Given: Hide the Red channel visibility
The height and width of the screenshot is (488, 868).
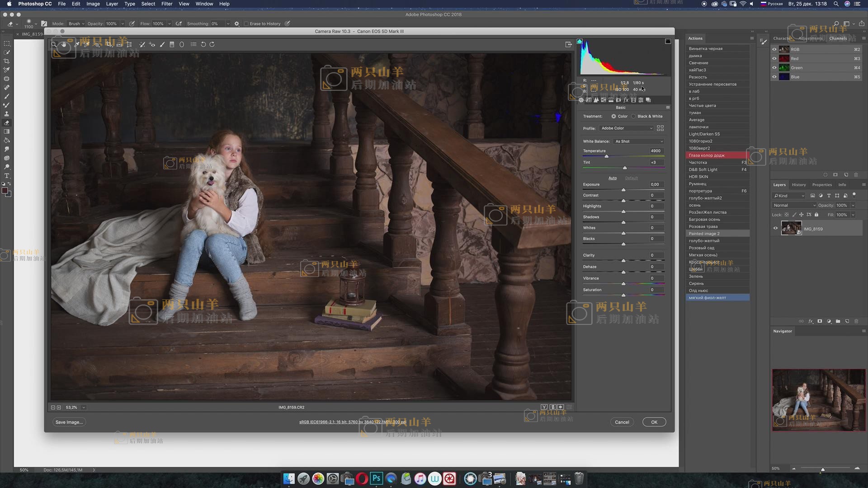Looking at the screenshot, I should (774, 59).
